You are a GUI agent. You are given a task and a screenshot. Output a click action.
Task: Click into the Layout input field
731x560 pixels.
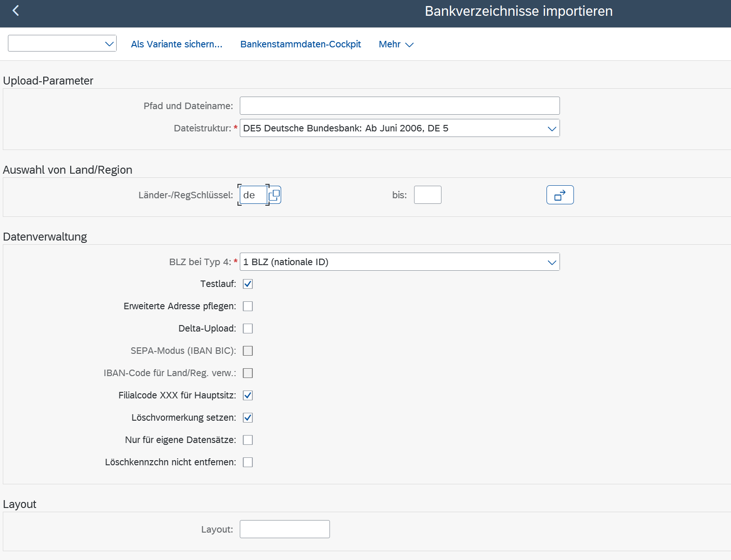coord(284,529)
